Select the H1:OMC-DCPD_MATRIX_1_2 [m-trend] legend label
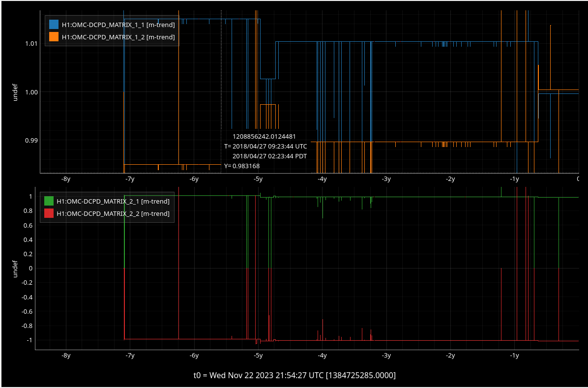 pos(118,37)
